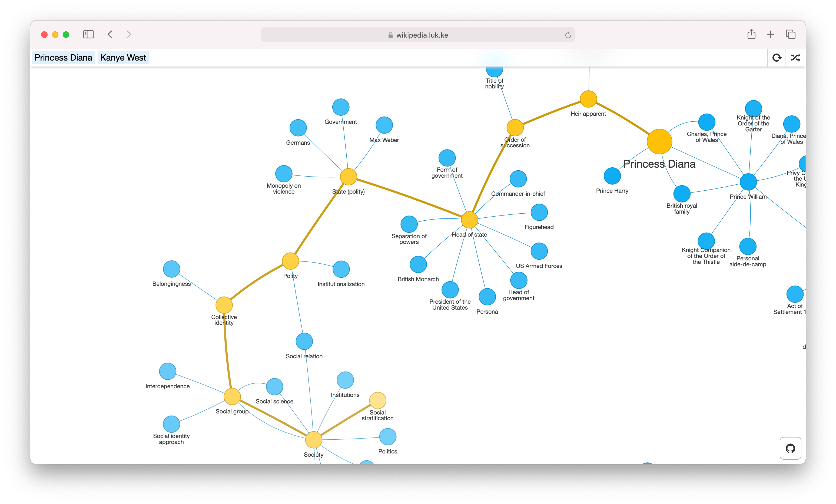Click the Heir apparent node
The height and width of the screenshot is (504, 836).
point(588,99)
